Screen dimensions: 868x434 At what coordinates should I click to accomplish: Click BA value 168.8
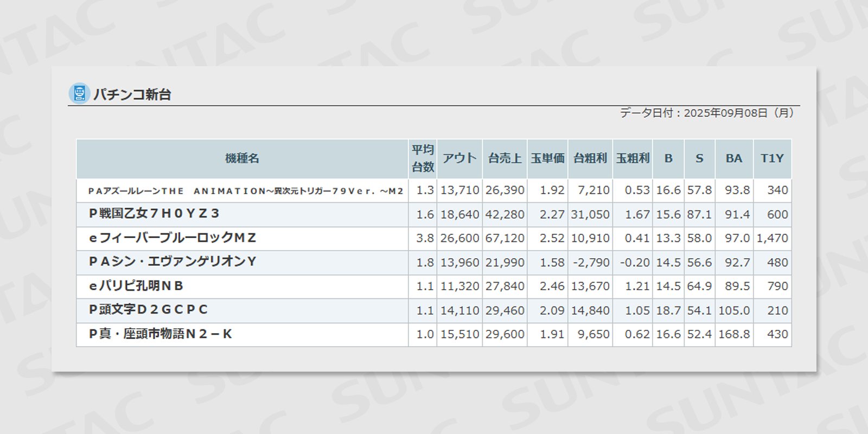pyautogui.click(x=734, y=334)
